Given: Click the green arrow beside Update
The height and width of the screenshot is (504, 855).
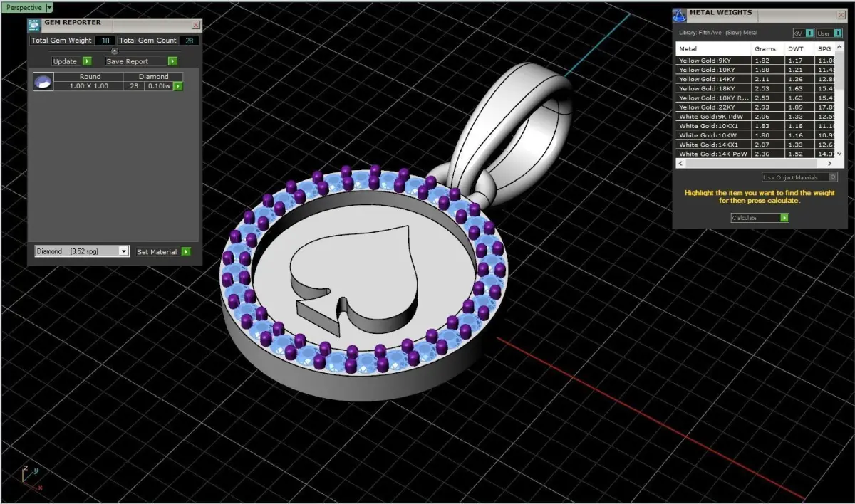Looking at the screenshot, I should tap(87, 61).
